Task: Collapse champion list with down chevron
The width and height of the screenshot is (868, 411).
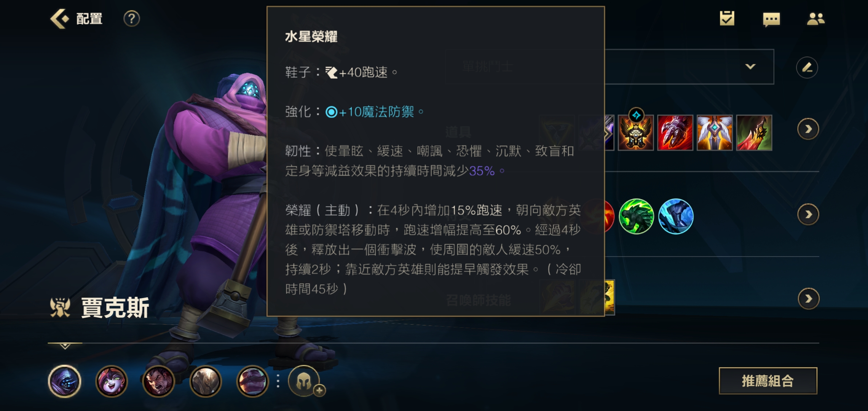Action: point(65,346)
